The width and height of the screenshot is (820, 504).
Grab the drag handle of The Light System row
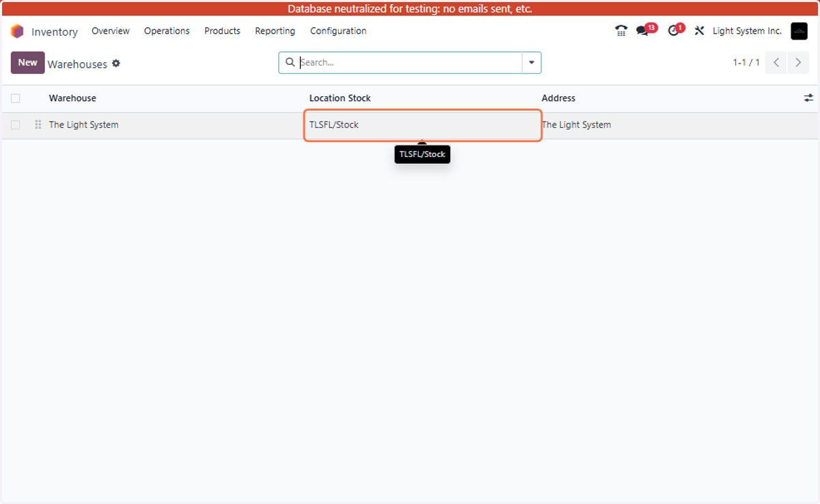point(38,125)
